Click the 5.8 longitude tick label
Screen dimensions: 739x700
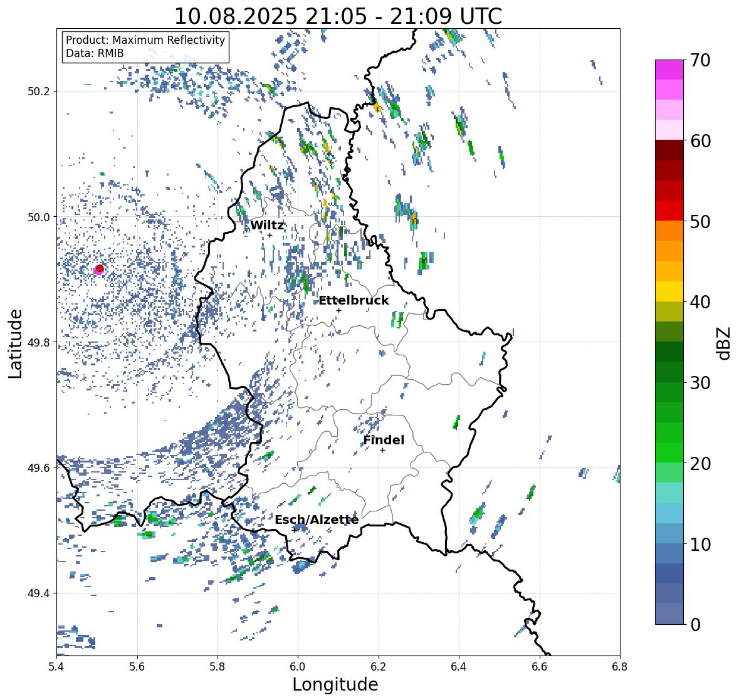pos(218,666)
